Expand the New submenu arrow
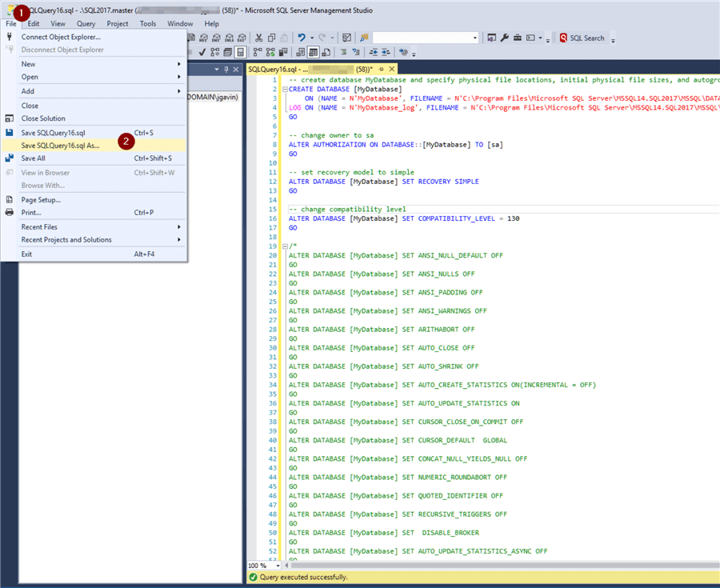The image size is (720, 588). click(179, 64)
